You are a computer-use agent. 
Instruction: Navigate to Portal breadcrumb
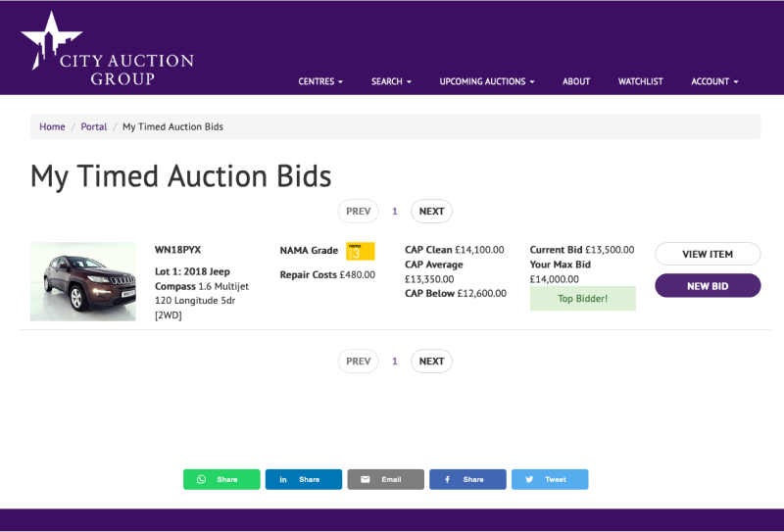pos(94,126)
